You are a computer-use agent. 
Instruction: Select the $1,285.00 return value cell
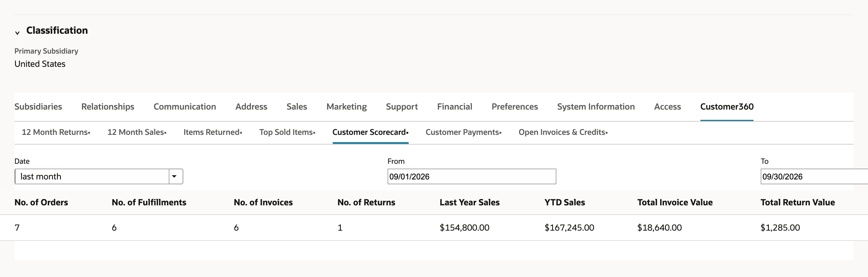click(x=780, y=228)
